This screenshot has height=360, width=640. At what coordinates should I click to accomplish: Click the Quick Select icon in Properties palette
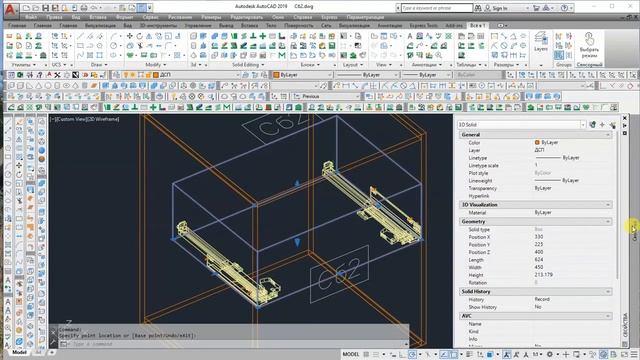pyautogui.click(x=613, y=124)
